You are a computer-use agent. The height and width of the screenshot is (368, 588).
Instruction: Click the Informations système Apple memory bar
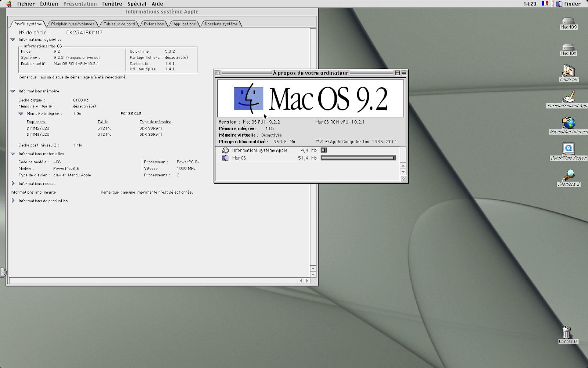point(324,150)
